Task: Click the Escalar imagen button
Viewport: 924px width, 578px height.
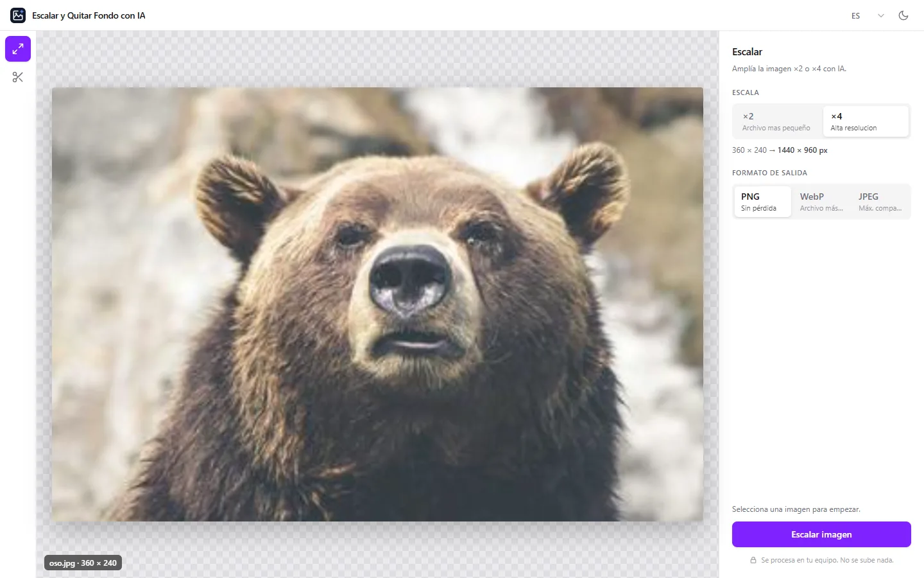Action: [x=821, y=534]
